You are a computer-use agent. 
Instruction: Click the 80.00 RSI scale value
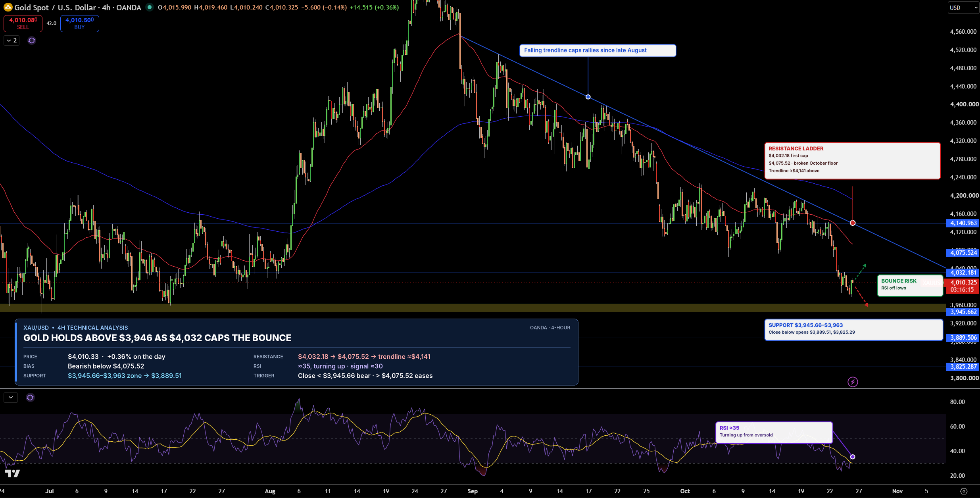[957, 402]
